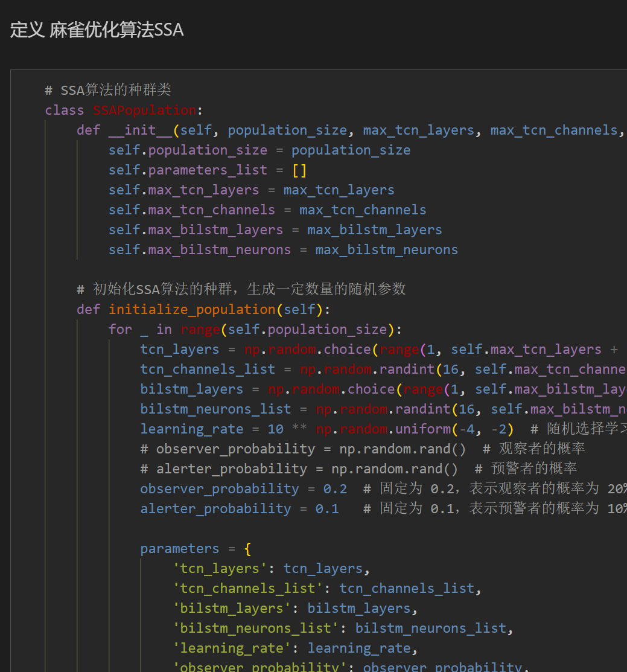The image size is (627, 672).
Task: Click the initialize_population function name
Action: 192,309
